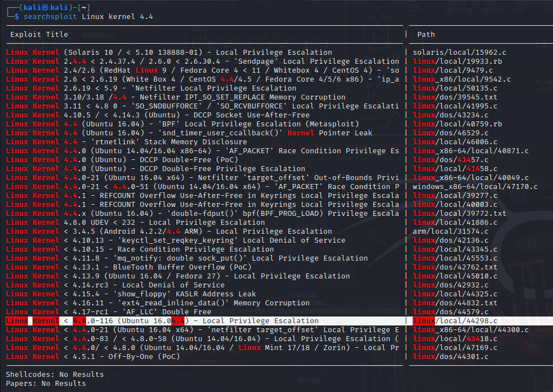Click the 'Path' column header

(426, 35)
